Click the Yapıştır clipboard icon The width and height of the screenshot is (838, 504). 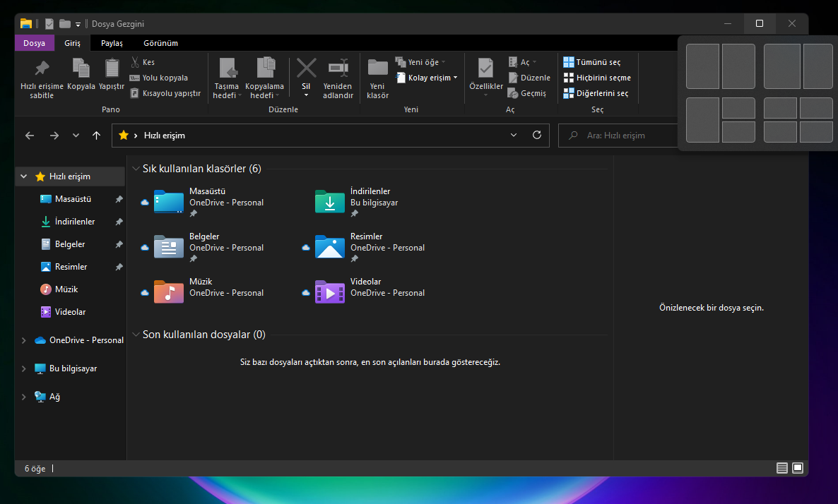point(112,68)
